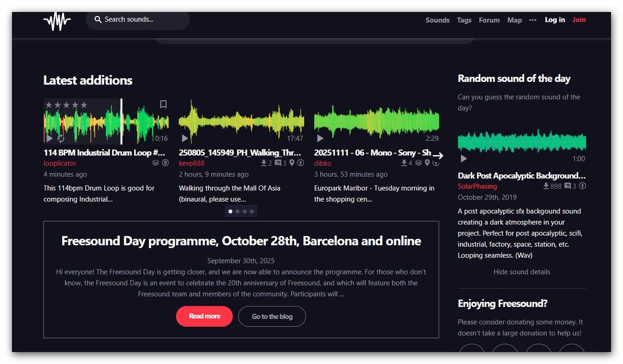Collapse details with Hide sound details

point(522,272)
